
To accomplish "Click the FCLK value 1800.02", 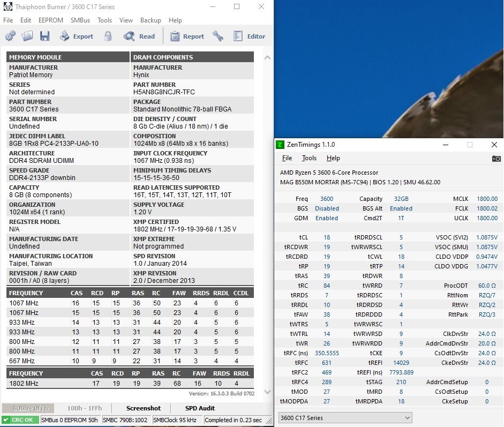I will 487,208.
